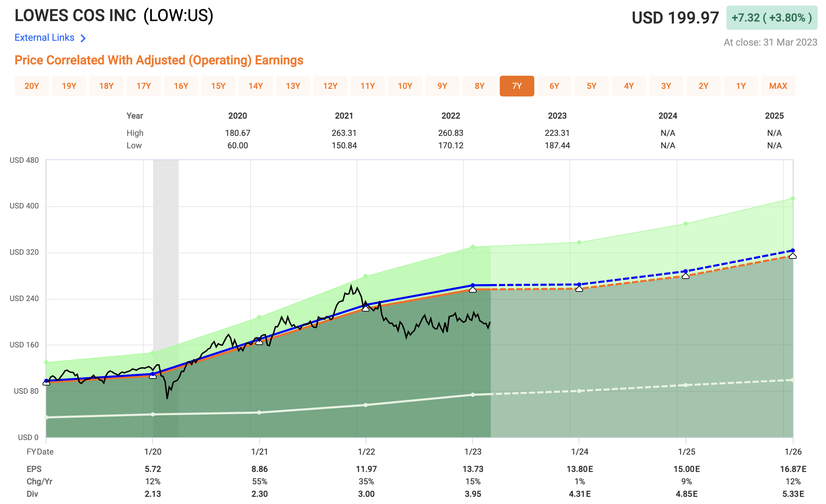Click the 1/22 Div value 3.00
Viewport: 826px width, 504px height.
tap(366, 494)
